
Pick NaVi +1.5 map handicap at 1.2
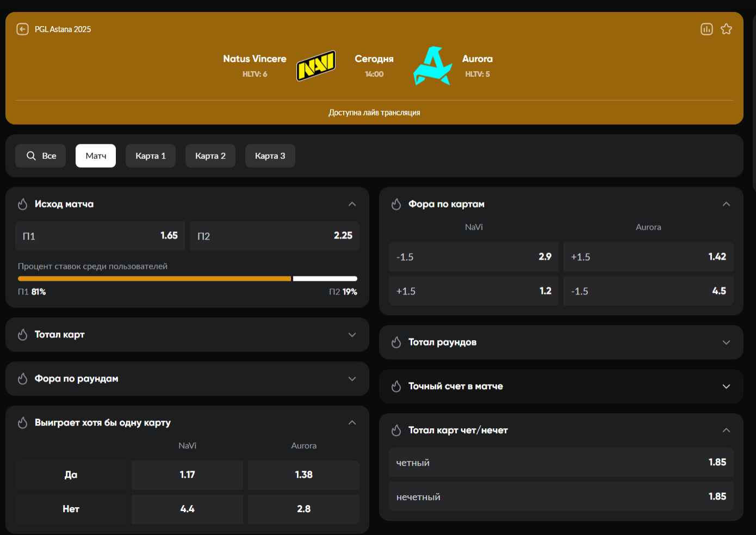474,291
